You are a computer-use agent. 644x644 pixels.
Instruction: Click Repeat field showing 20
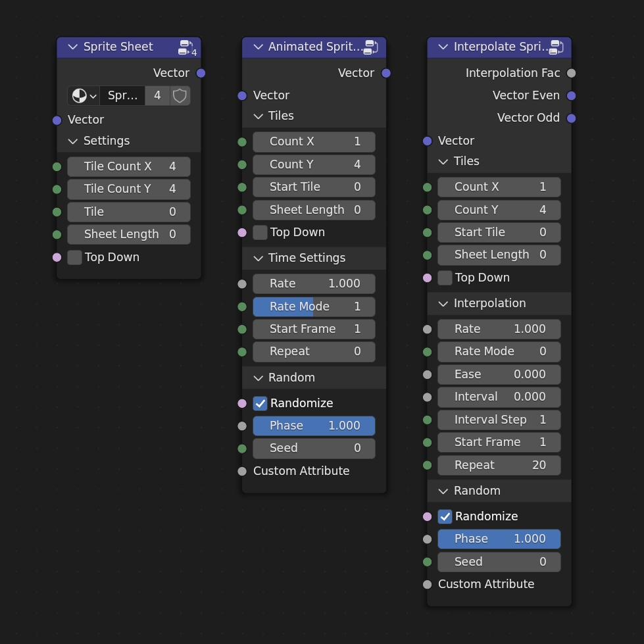(499, 465)
